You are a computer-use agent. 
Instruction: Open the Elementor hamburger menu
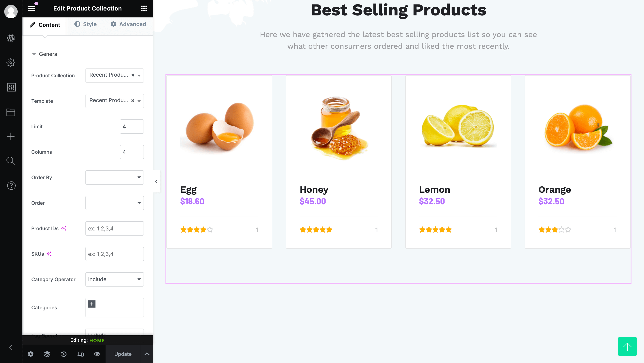coord(31,8)
